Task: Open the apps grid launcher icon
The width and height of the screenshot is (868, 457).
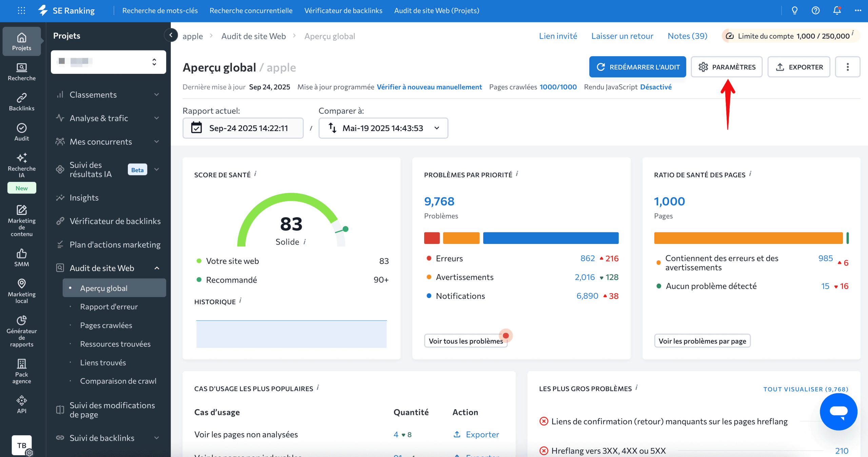Action: (x=21, y=11)
